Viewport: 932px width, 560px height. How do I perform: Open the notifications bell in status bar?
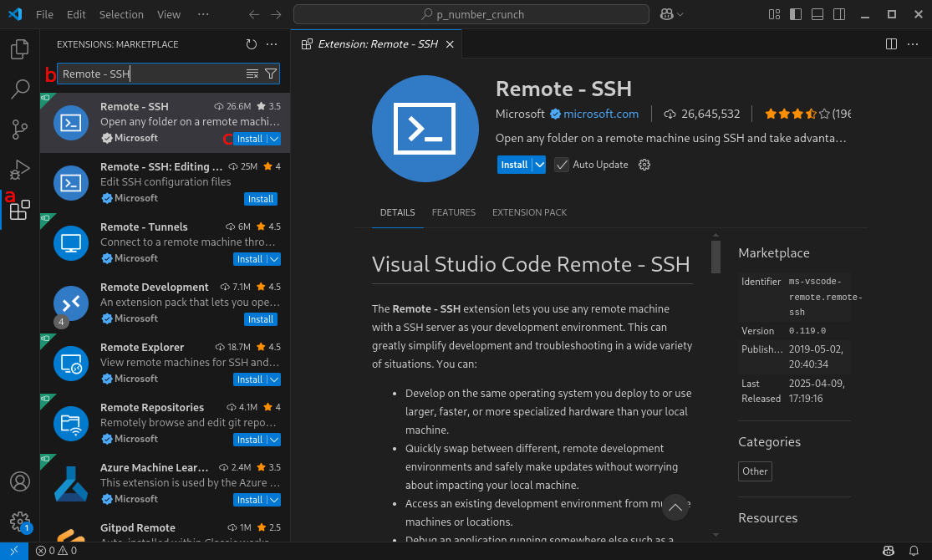click(x=914, y=551)
